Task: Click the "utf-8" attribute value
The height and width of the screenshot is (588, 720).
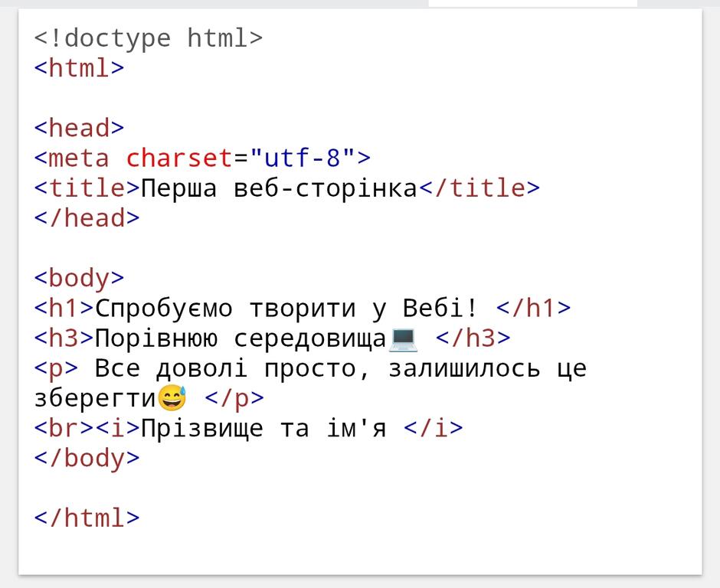Action: click(302, 158)
